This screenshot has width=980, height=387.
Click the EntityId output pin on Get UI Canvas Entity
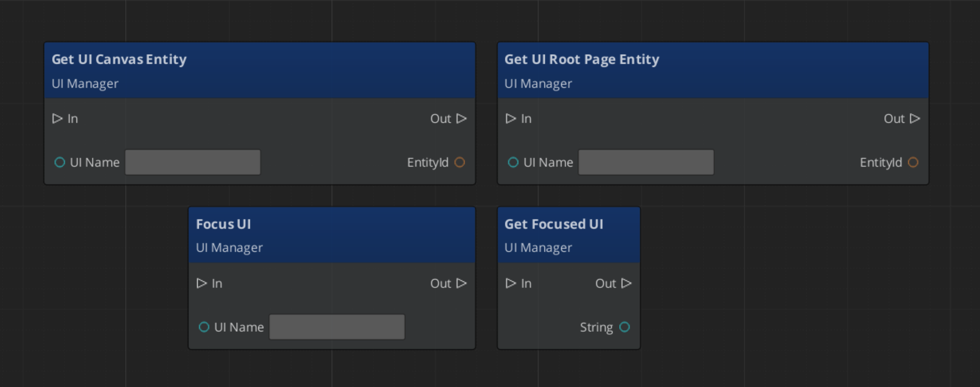pos(460,162)
